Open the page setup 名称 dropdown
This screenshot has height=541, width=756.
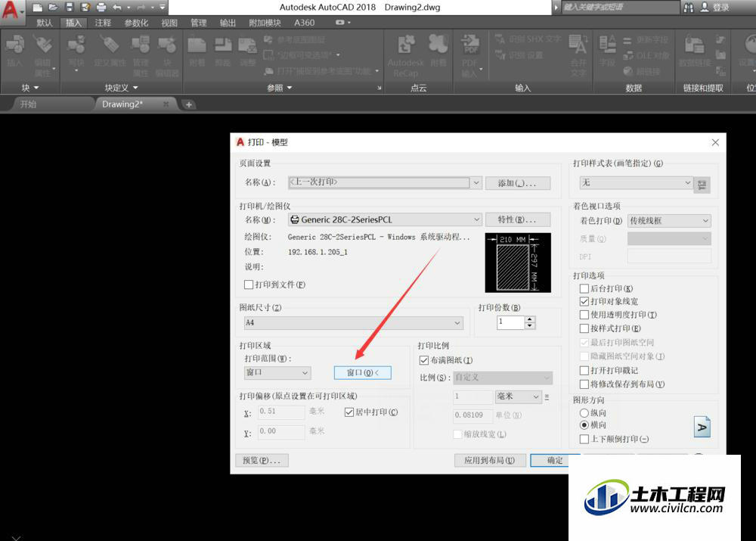tap(384, 182)
